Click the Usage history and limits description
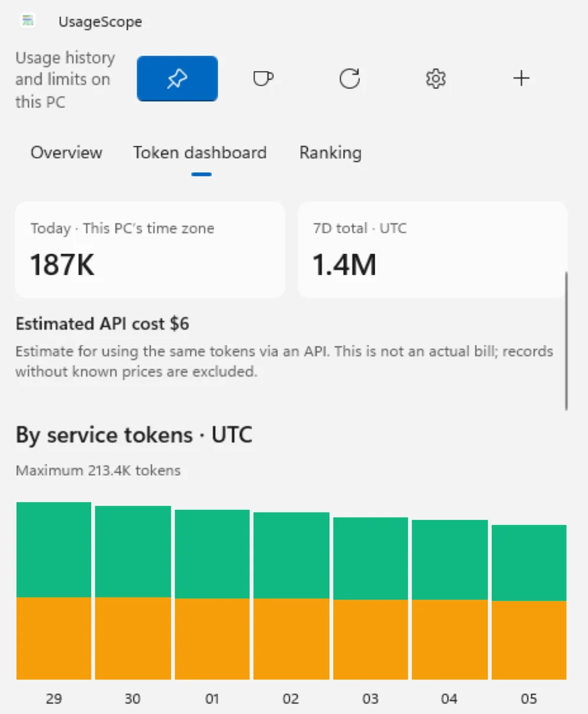Image resolution: width=588 pixels, height=714 pixels. 65,79
